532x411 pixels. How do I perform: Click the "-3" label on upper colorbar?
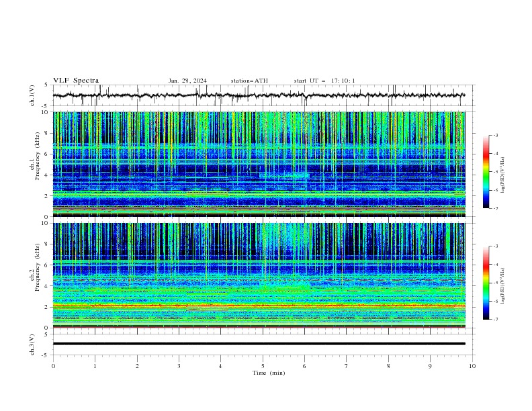click(x=495, y=135)
